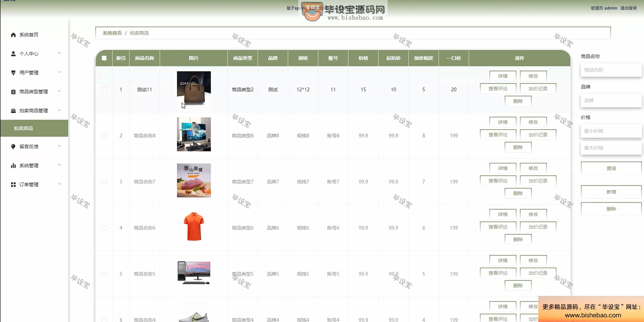The width and height of the screenshot is (644, 322).
Task: Expand the 订单管理 menu chevron
Action: [59, 184]
